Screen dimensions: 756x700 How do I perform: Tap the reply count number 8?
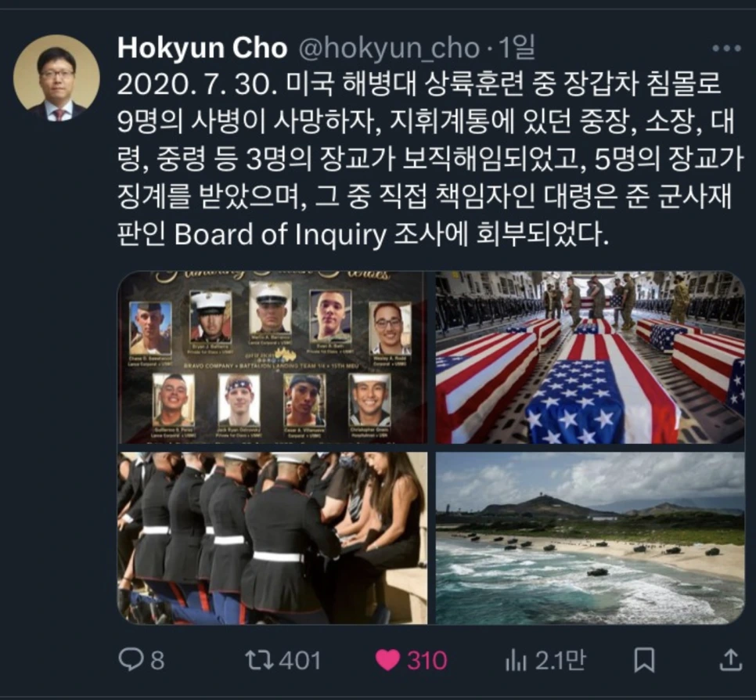point(157,660)
